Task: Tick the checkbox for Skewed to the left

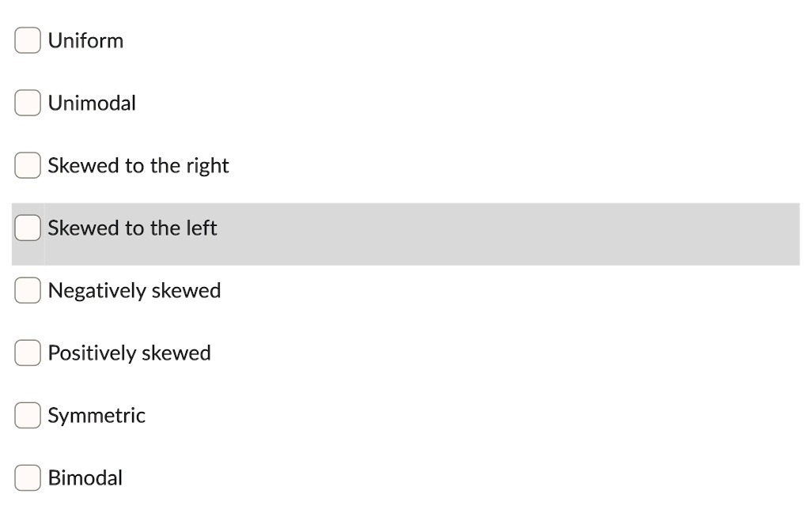Action: coord(27,228)
